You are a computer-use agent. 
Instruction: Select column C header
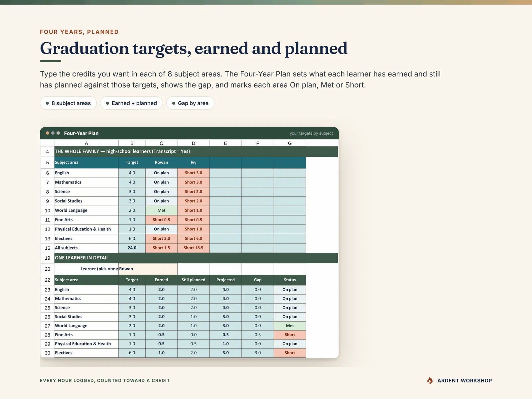pos(161,143)
